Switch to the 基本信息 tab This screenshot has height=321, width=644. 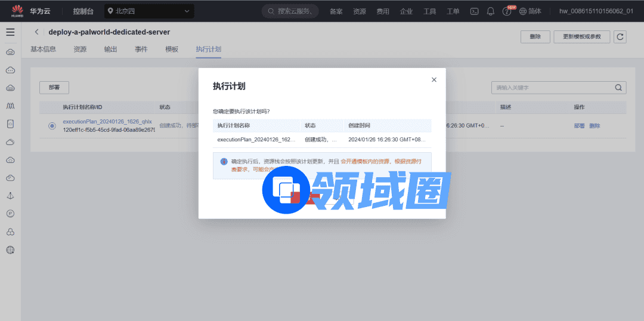click(43, 50)
